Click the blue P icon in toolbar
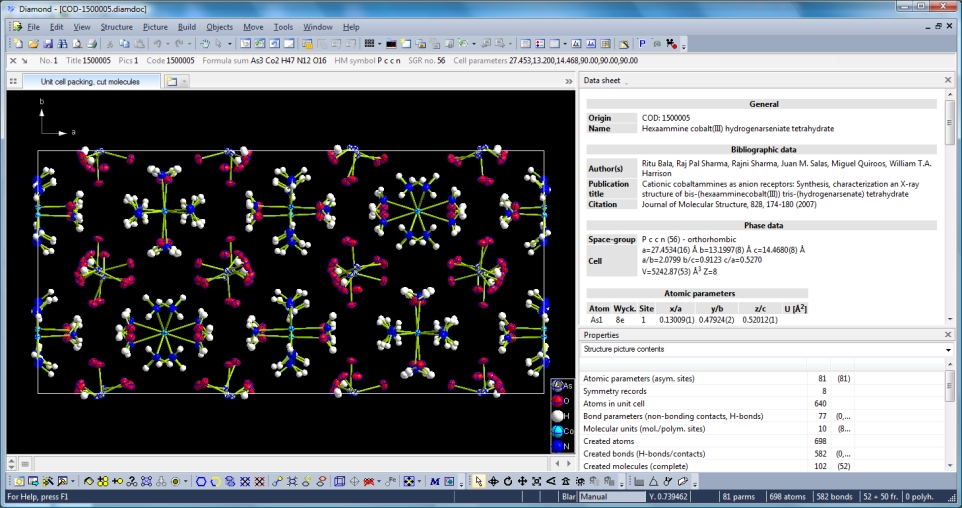Image resolution: width=962 pixels, height=508 pixels. pyautogui.click(x=642, y=44)
